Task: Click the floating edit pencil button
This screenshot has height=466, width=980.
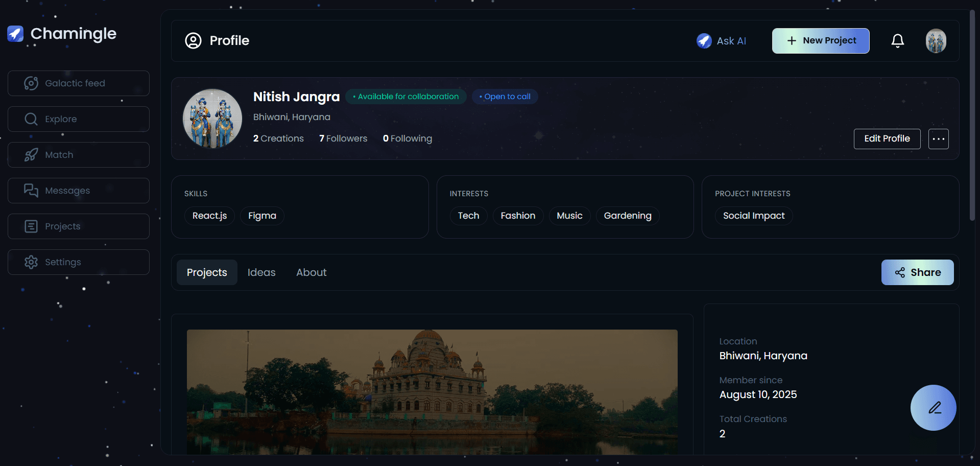Action: 933,407
